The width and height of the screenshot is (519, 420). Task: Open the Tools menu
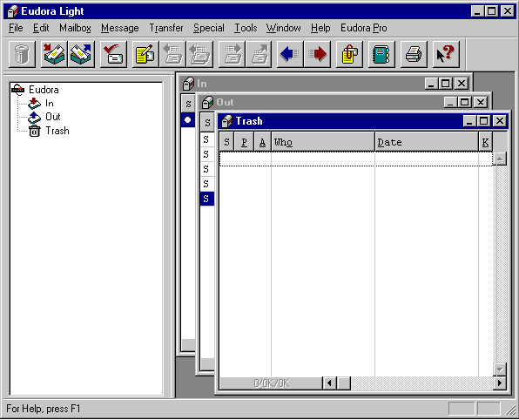[246, 28]
